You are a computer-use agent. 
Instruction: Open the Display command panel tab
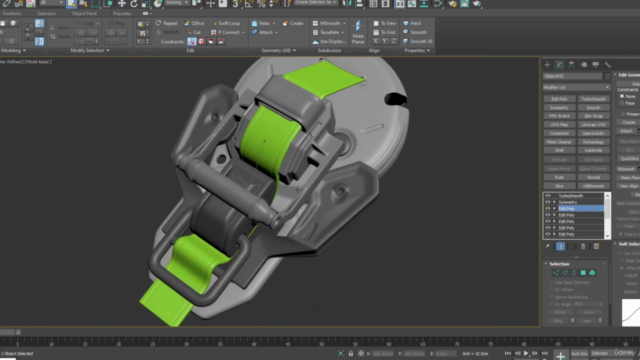click(596, 64)
